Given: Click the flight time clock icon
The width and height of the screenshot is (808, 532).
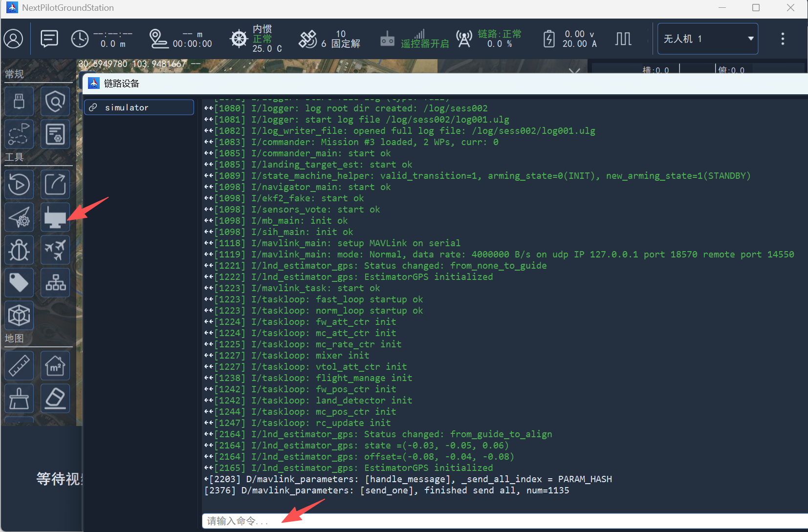Looking at the screenshot, I should (80, 39).
